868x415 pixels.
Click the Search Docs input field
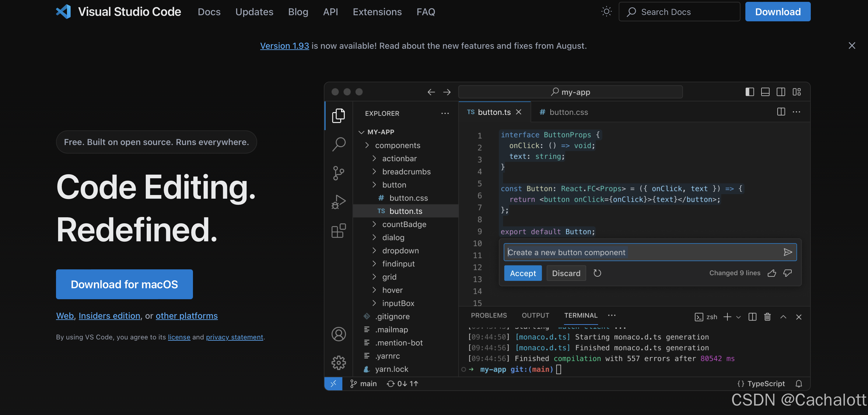pyautogui.click(x=679, y=12)
